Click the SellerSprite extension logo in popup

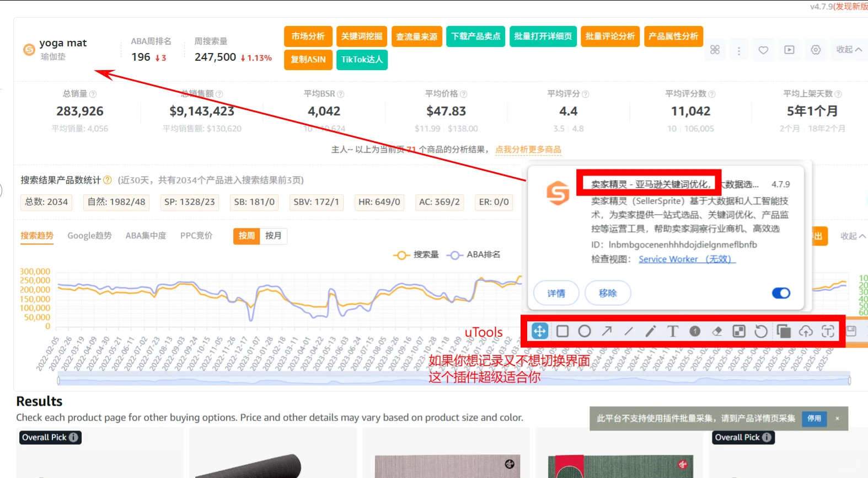coord(558,193)
